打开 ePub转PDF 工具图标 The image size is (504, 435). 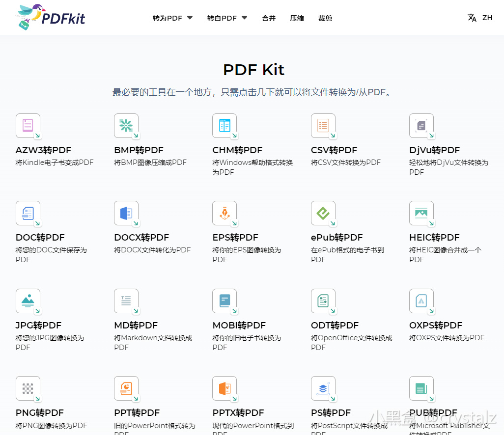pyautogui.click(x=323, y=213)
